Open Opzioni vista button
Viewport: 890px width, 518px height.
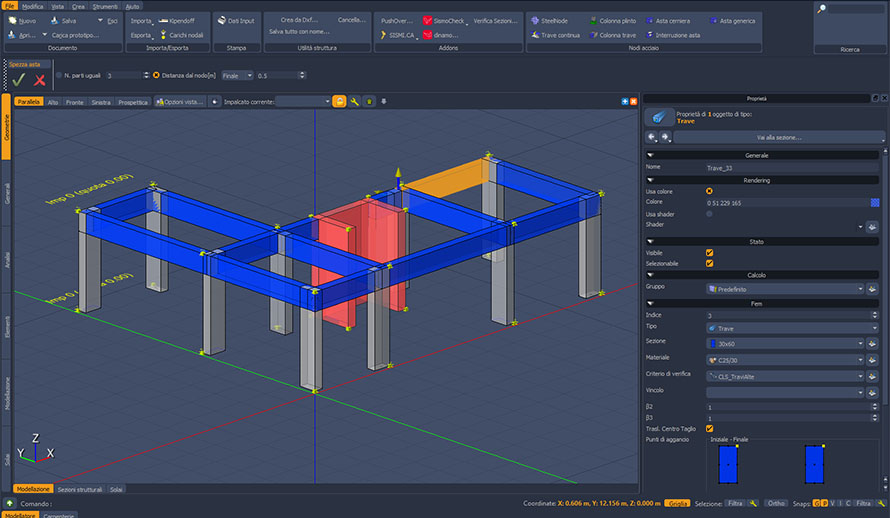[x=180, y=102]
